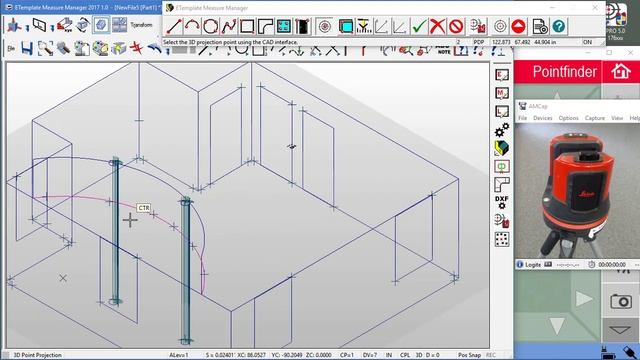Select the spline curve measure tool

pyautogui.click(x=229, y=27)
